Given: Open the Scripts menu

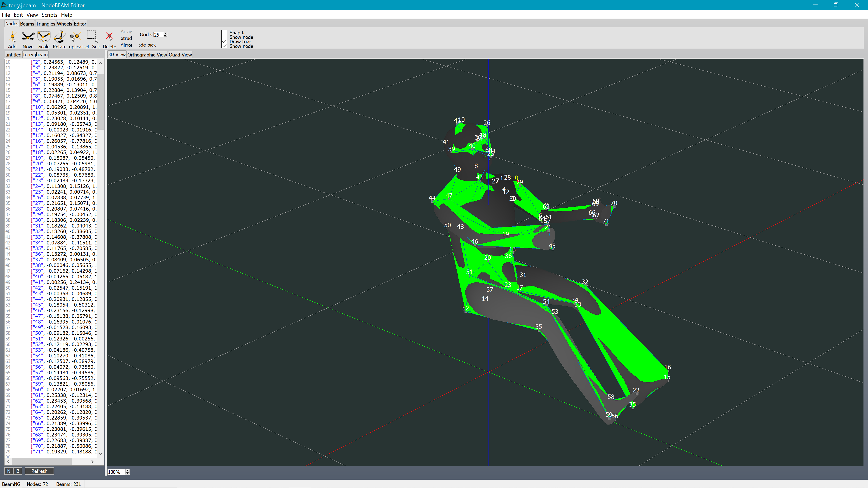Looking at the screenshot, I should click(49, 15).
